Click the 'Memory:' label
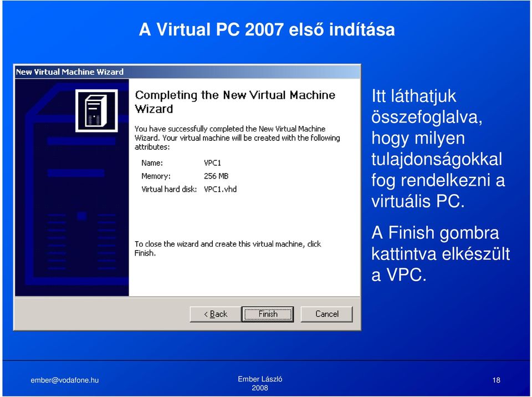This screenshot has width=532, height=397. (x=156, y=176)
